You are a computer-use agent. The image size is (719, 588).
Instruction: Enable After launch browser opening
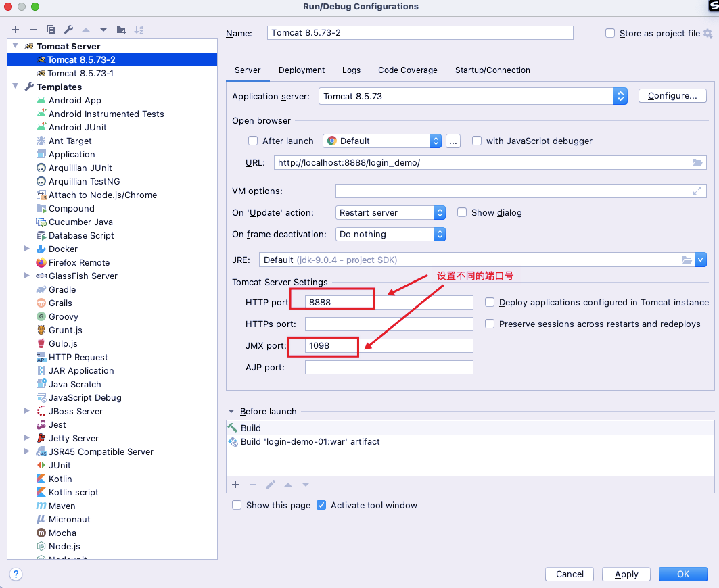click(x=253, y=141)
